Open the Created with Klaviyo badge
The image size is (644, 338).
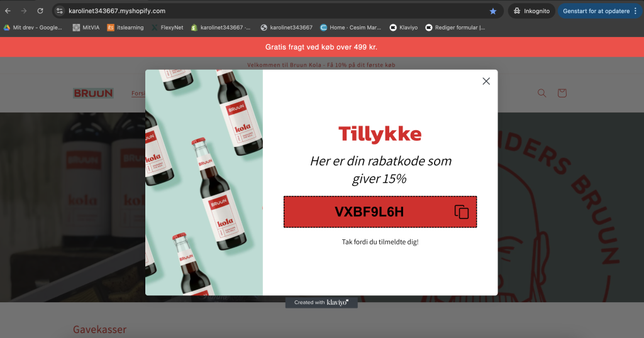point(321,302)
